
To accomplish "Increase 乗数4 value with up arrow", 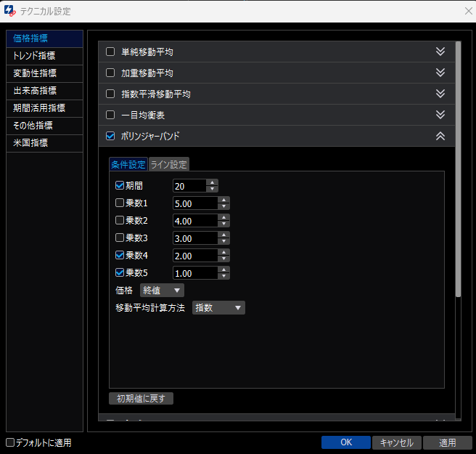I will coord(224,252).
